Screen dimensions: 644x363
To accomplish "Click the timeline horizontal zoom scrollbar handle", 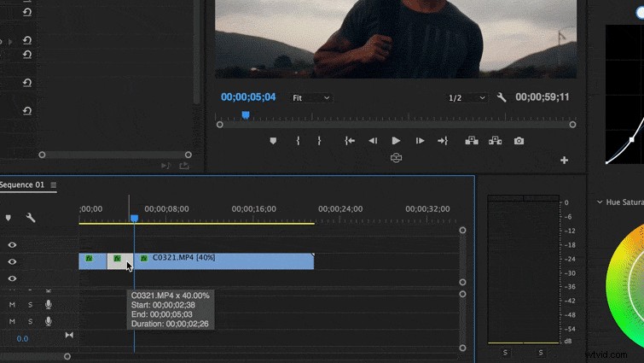I will pos(67,356).
